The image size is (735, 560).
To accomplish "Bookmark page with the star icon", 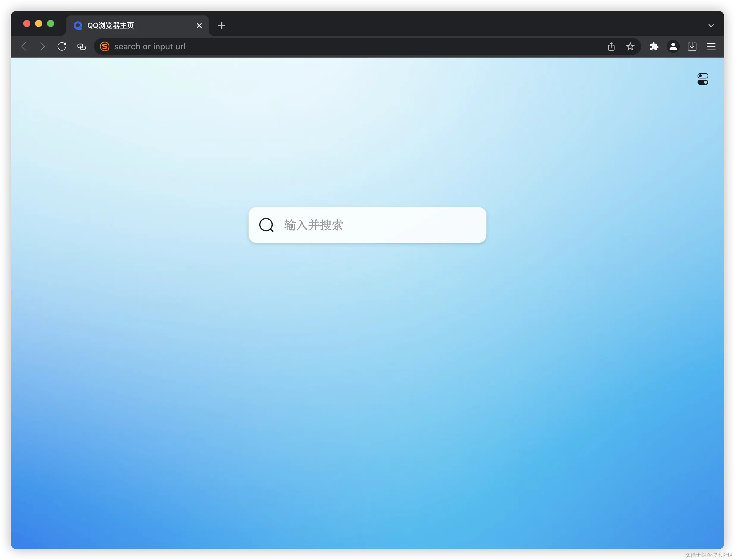I will coord(630,46).
